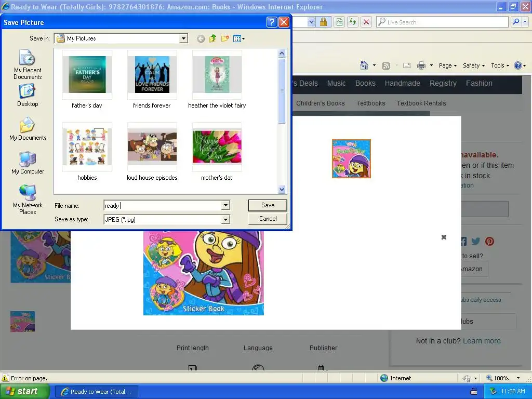Click the IE Home icon

coord(364,65)
